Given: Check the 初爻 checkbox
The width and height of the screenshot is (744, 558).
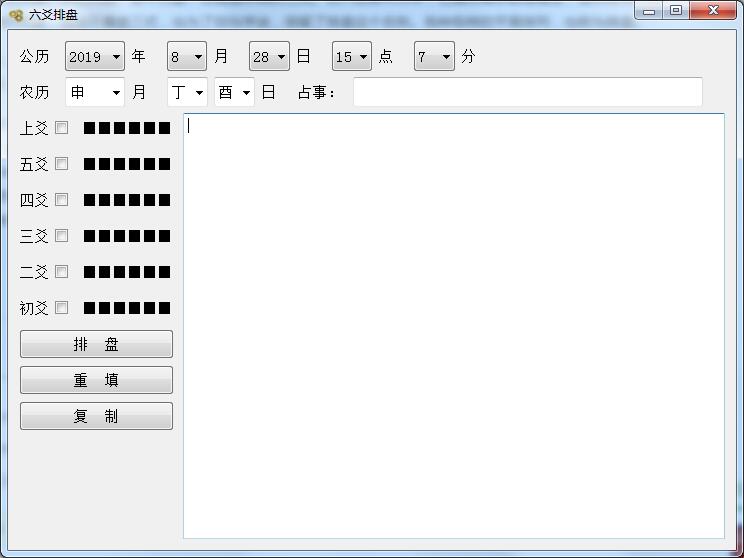Looking at the screenshot, I should pos(61,308).
